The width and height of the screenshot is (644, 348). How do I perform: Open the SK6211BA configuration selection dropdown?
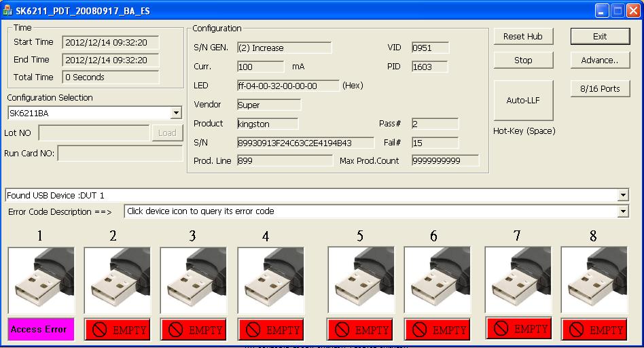point(176,113)
